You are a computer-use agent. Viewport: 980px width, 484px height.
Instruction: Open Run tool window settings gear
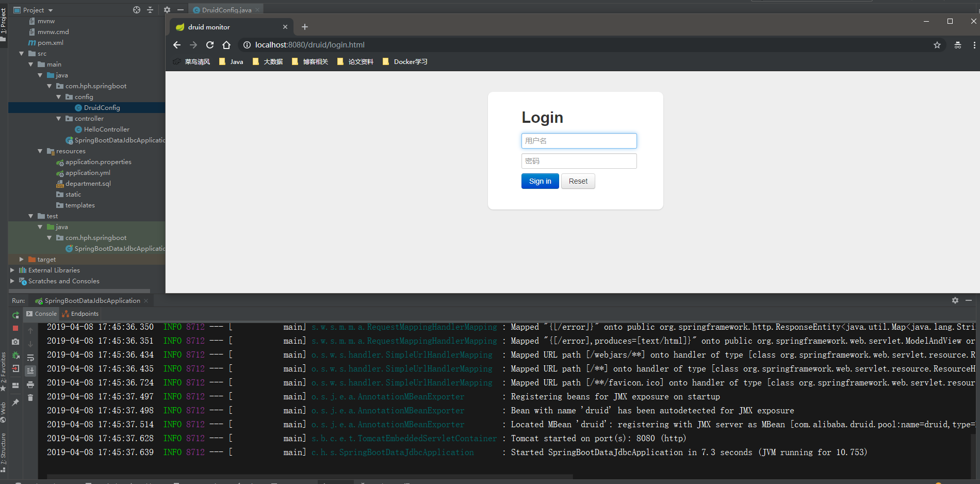point(955,300)
